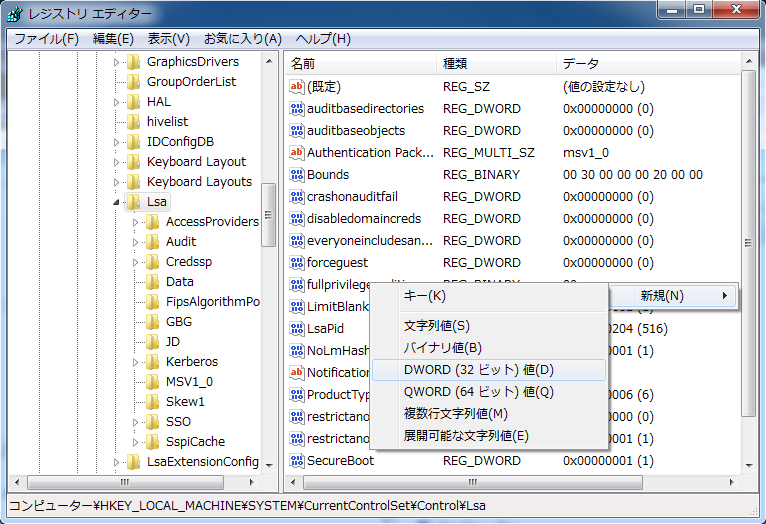
Task: Select DWORD (32 ビット) 値(D) menu entry
Action: [478, 370]
